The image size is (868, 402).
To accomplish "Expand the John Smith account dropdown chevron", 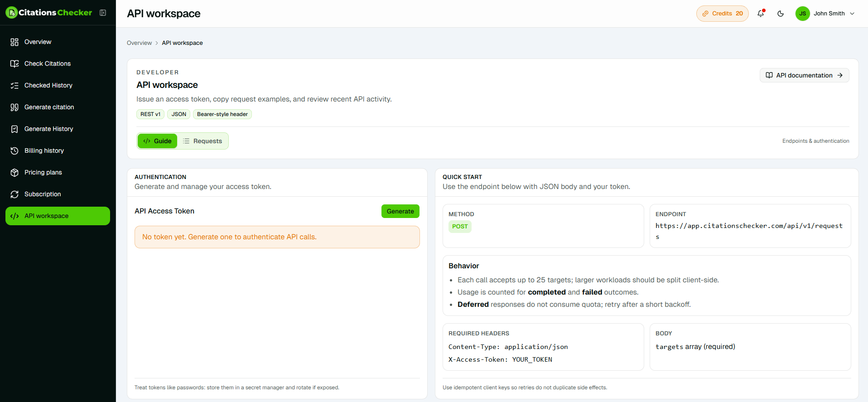I will point(852,14).
